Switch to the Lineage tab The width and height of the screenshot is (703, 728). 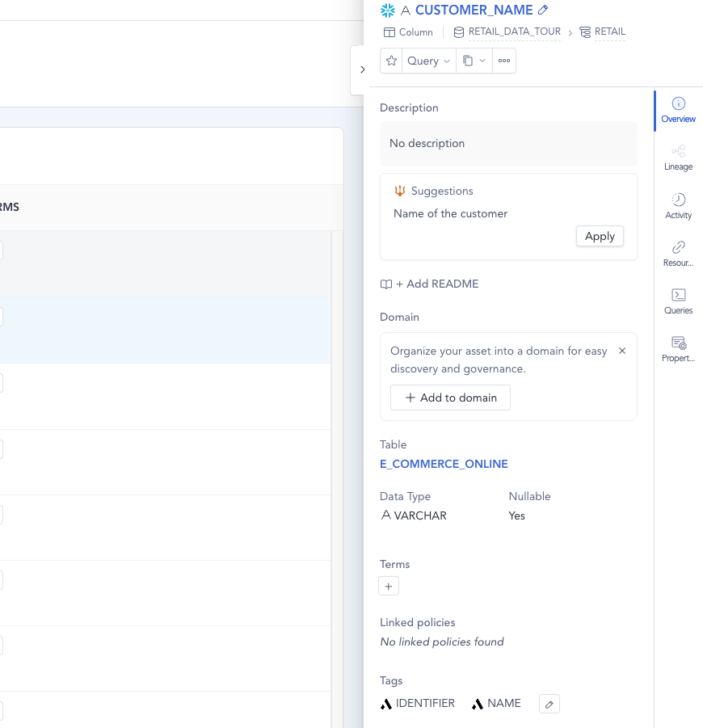click(x=678, y=158)
